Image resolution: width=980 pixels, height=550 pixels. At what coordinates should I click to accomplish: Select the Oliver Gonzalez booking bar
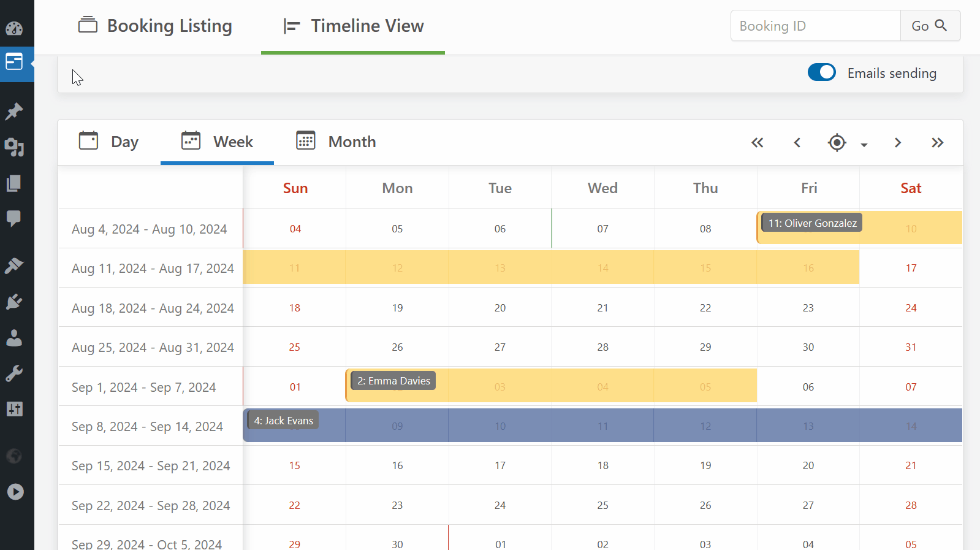(811, 223)
